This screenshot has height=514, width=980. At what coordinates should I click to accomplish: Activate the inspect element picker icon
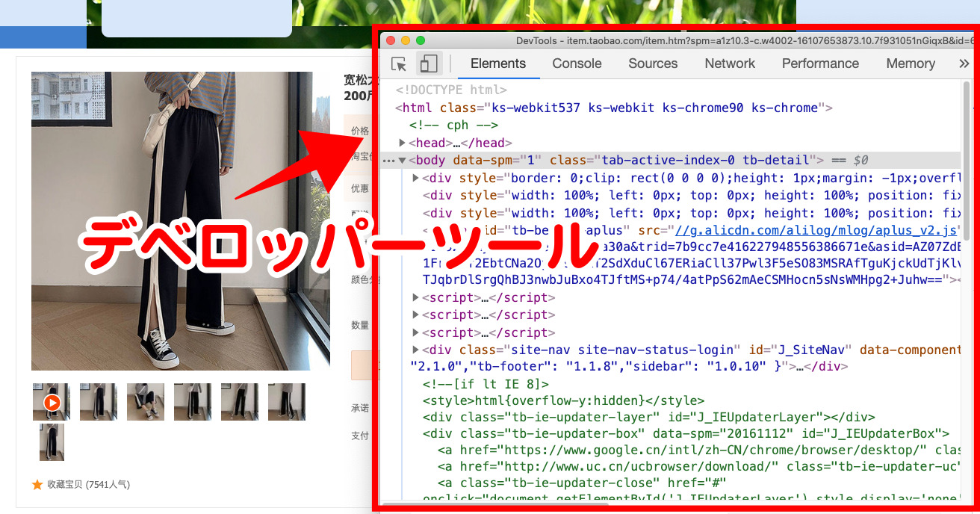pos(399,64)
